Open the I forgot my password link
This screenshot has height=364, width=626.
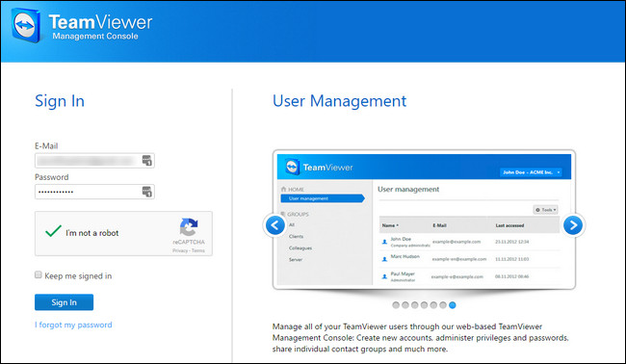(x=73, y=325)
